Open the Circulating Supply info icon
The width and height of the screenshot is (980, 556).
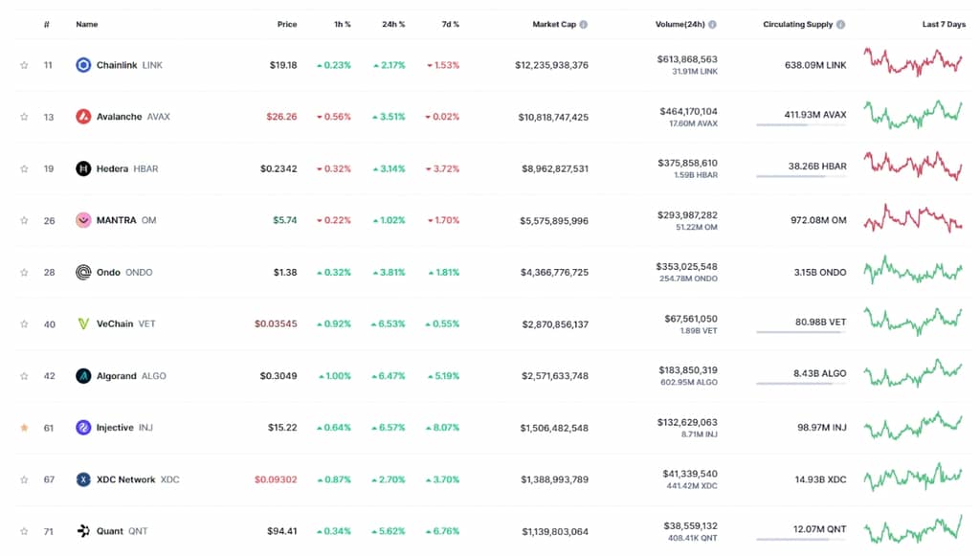tap(841, 24)
